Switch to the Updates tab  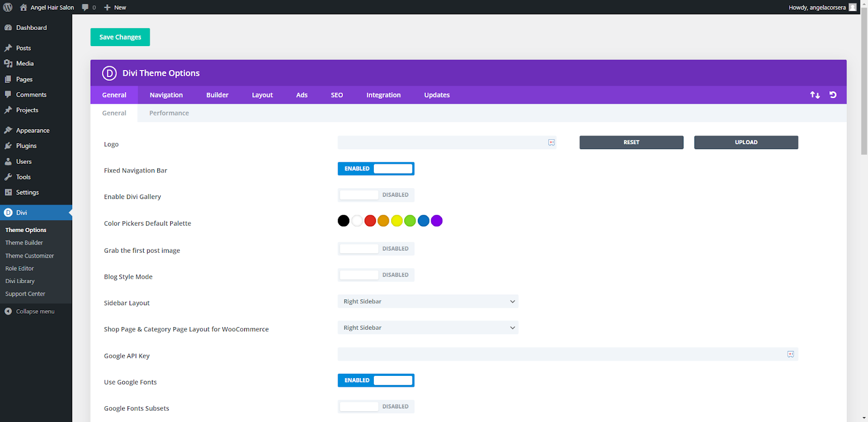tap(437, 95)
